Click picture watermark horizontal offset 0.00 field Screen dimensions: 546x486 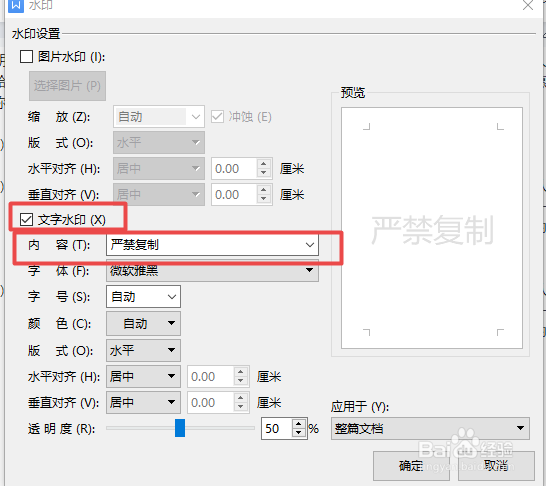pos(234,168)
